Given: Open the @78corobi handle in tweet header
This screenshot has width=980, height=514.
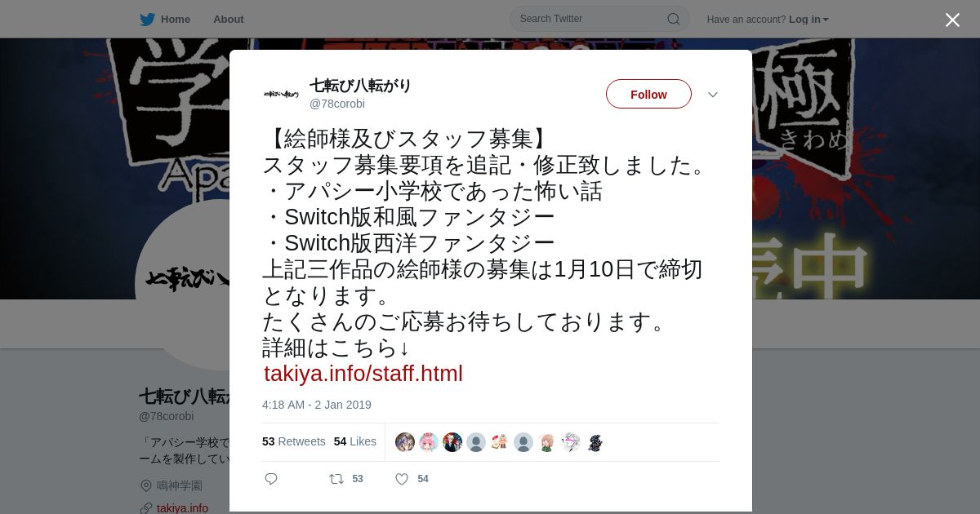Looking at the screenshot, I should click(x=337, y=104).
